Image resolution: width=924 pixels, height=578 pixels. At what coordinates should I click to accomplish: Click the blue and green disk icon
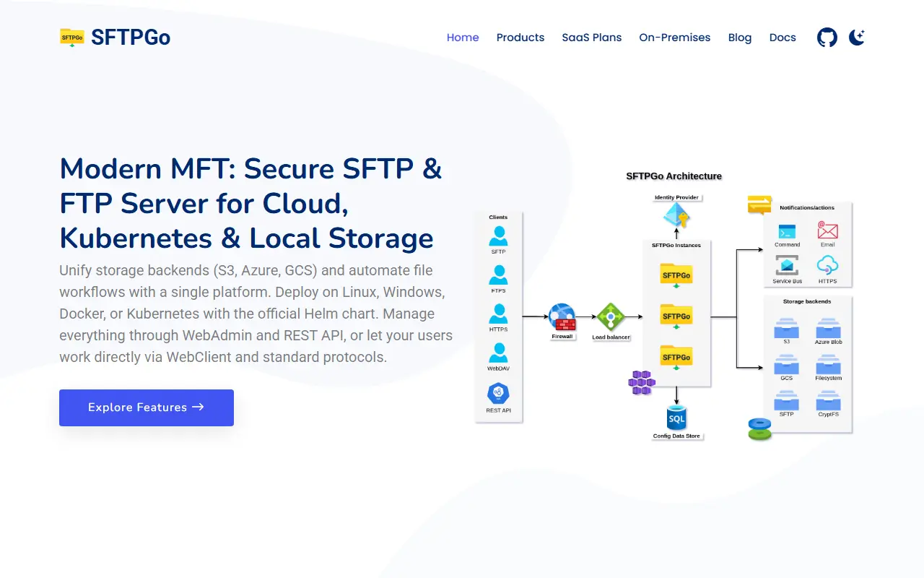tap(759, 428)
